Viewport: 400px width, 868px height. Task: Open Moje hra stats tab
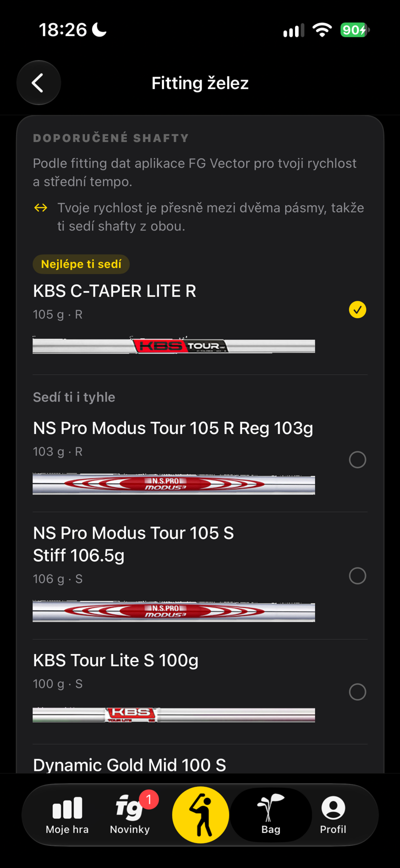[x=67, y=815]
